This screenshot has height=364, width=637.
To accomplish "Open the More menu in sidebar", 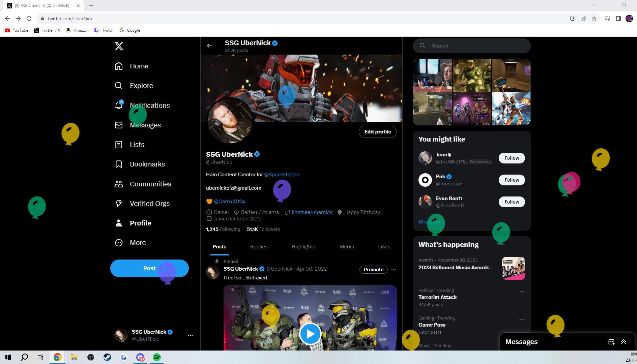I will [130, 243].
